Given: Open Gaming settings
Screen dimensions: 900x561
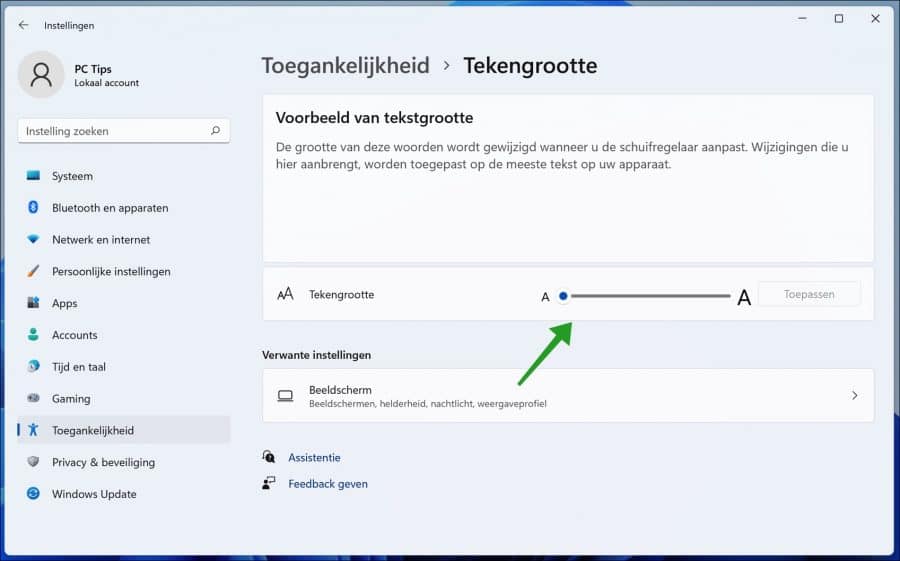Looking at the screenshot, I should coord(123,398).
